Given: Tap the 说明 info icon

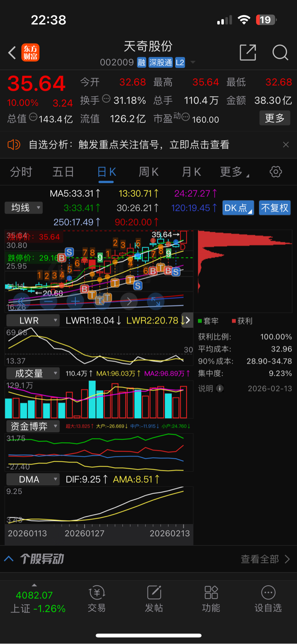Looking at the screenshot, I should tap(220, 388).
